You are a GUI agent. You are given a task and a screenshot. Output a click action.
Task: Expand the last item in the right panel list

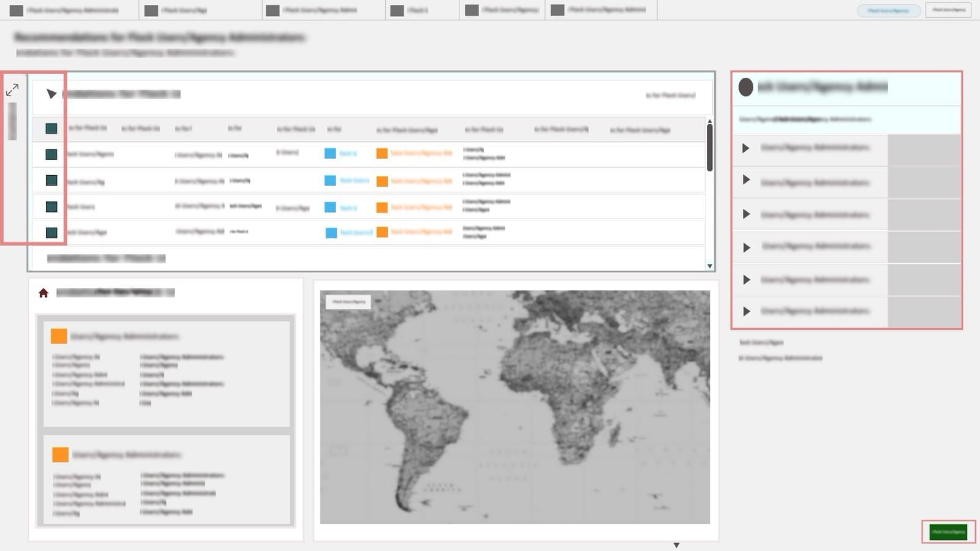[x=746, y=312]
